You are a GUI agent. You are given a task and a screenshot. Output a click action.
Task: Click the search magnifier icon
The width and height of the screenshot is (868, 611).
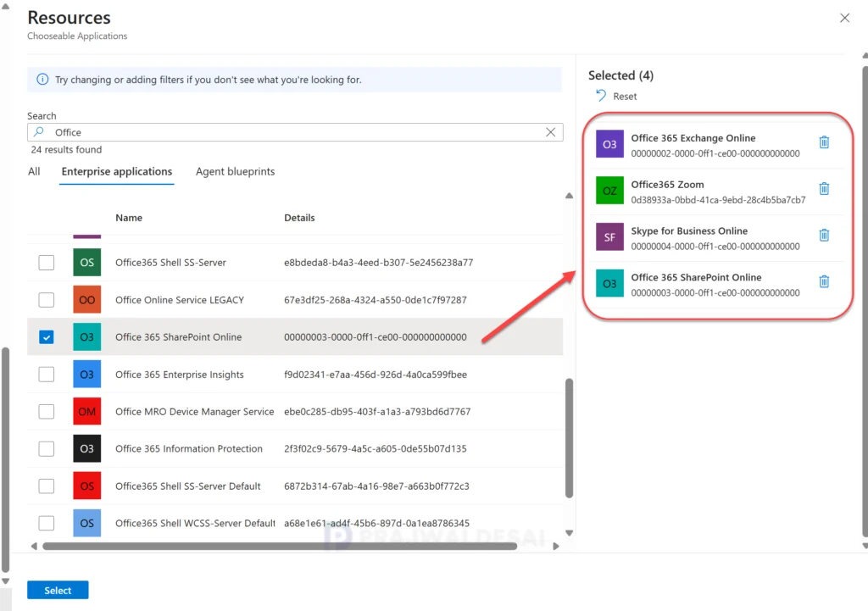click(x=39, y=131)
